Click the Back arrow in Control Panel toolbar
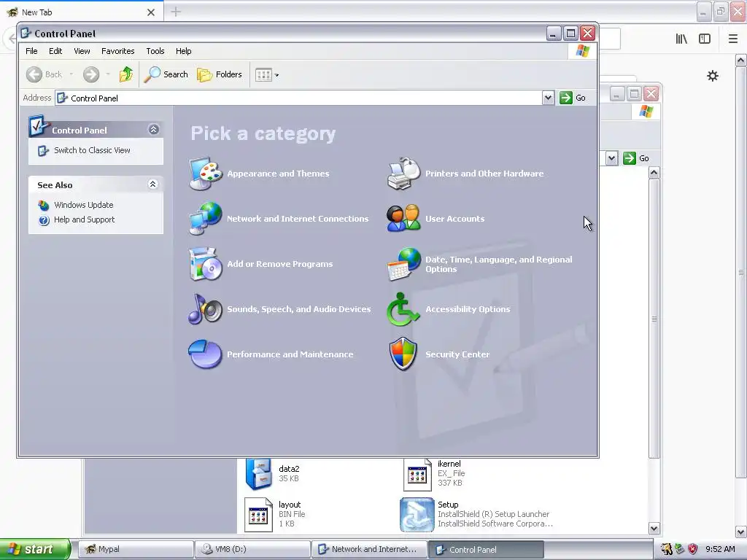Screen dimensions: 747x560 point(34,74)
